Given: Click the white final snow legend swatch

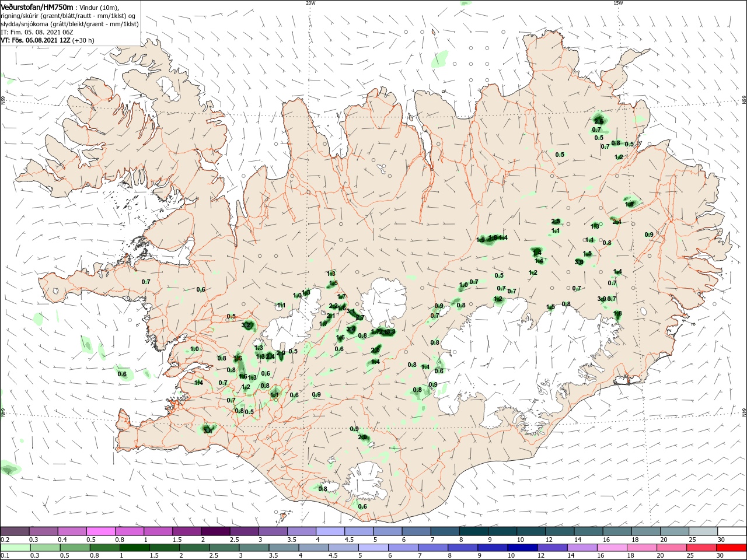Looking at the screenshot, I should point(731,531).
